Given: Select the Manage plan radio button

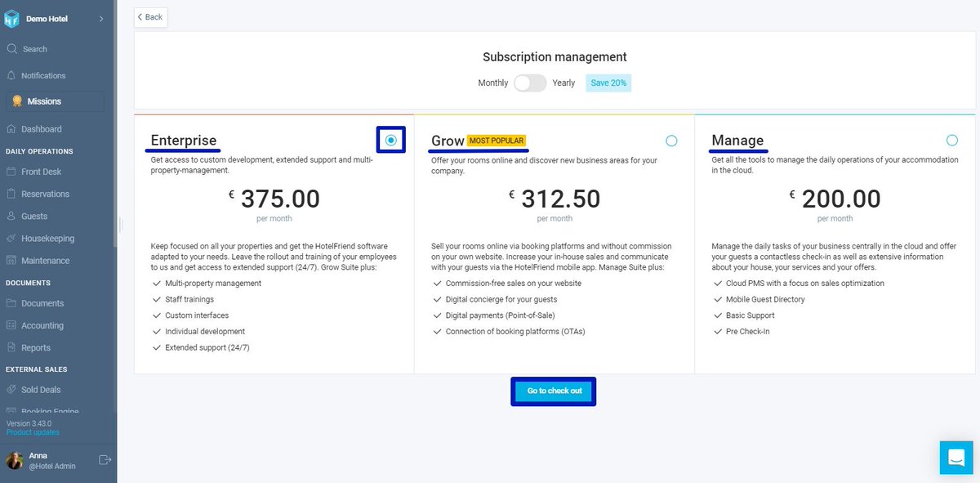Looking at the screenshot, I should 952,141.
